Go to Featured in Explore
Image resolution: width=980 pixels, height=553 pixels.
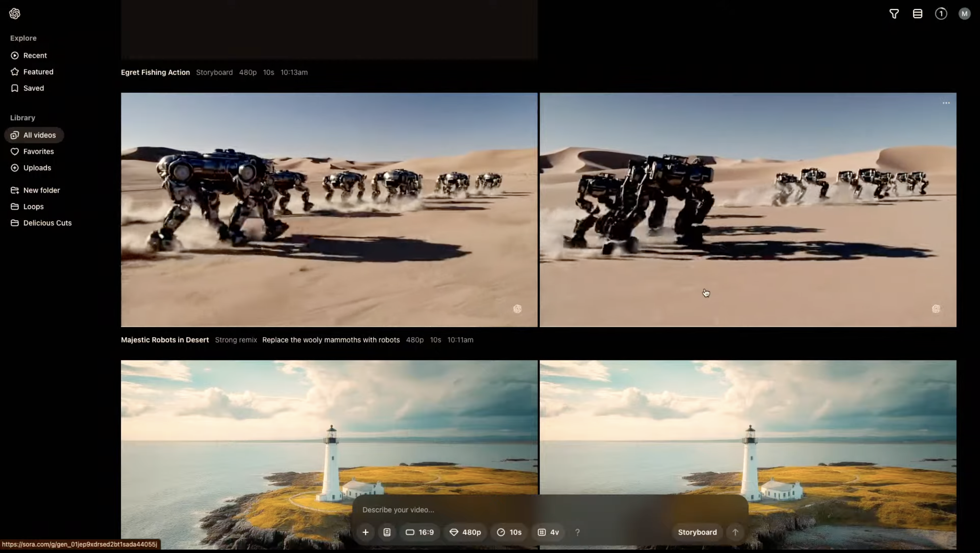[x=38, y=72]
